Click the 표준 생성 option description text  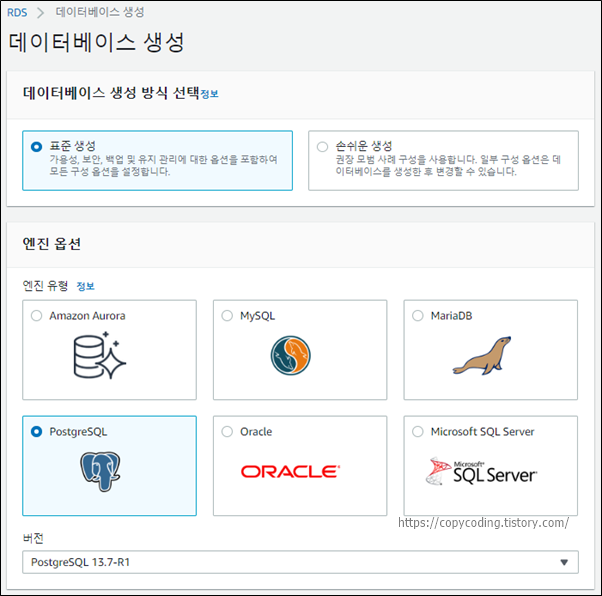(x=163, y=165)
